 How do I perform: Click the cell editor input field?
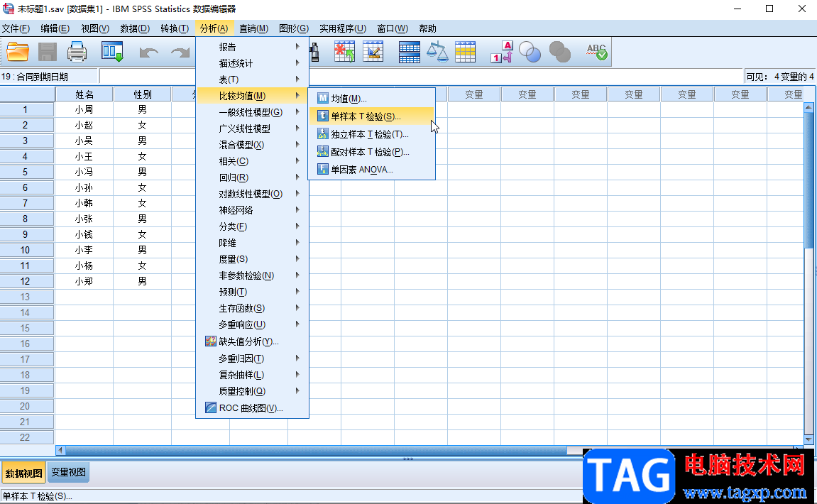421,77
